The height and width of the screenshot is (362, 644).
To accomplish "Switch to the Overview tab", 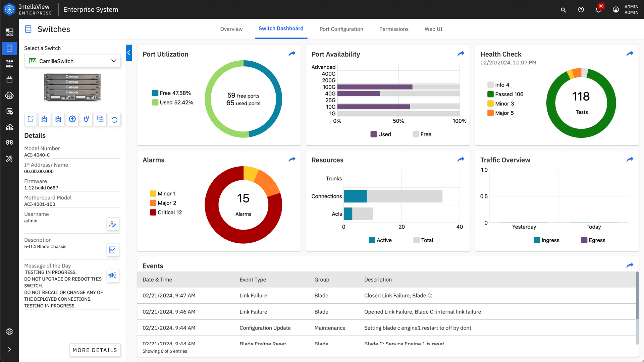I will click(x=231, y=29).
